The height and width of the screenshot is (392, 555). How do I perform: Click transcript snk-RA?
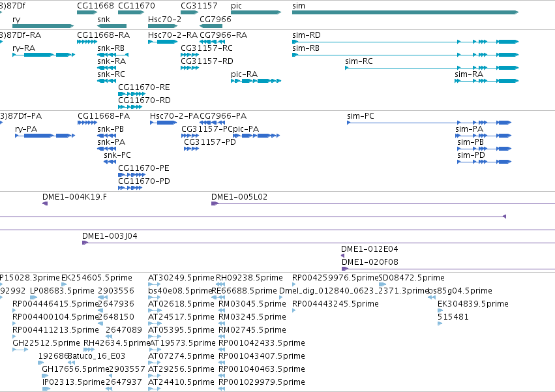[106, 68]
